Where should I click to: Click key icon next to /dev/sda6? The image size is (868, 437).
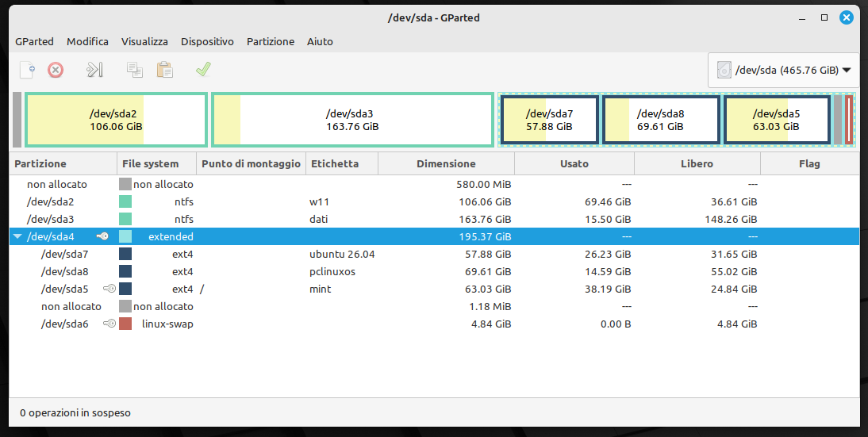coord(109,324)
